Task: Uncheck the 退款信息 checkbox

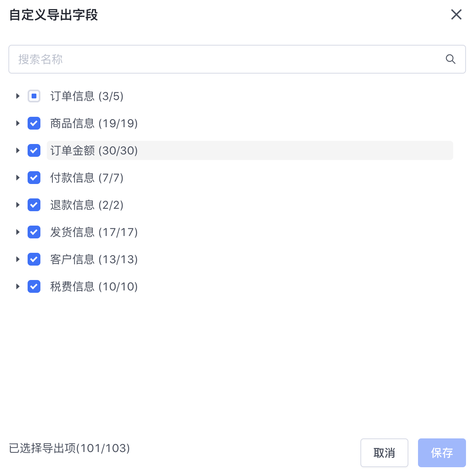Action: click(x=34, y=205)
